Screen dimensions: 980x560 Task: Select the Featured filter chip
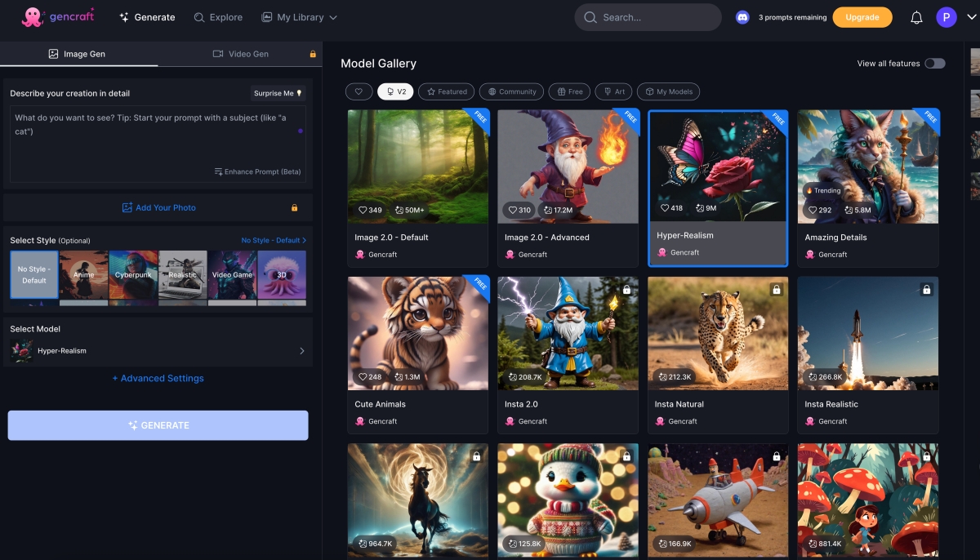pyautogui.click(x=446, y=91)
